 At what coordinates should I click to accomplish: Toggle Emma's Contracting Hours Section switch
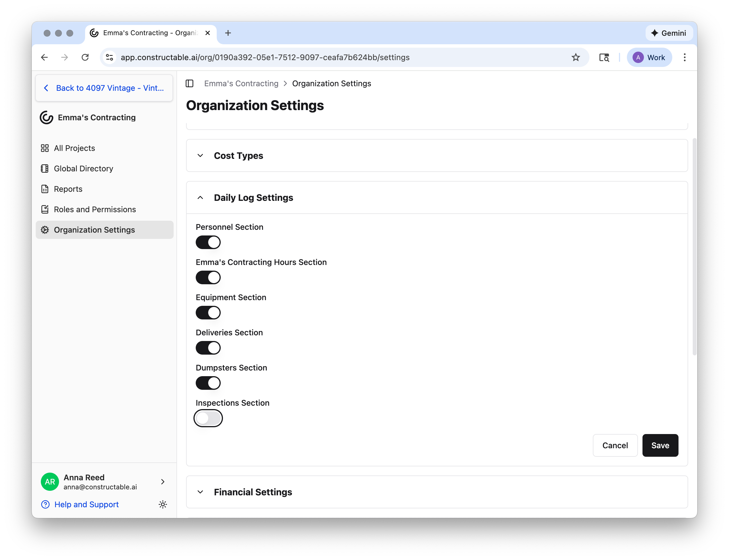point(208,277)
